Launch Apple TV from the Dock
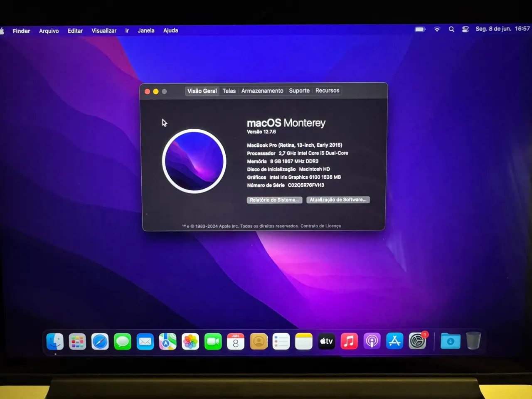The image size is (532, 399). 326,342
